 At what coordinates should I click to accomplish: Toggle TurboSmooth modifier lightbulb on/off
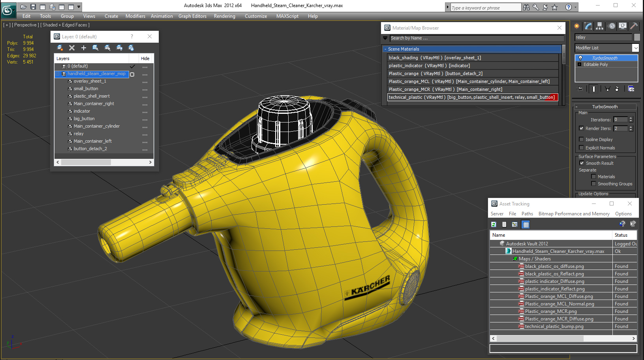(580, 58)
